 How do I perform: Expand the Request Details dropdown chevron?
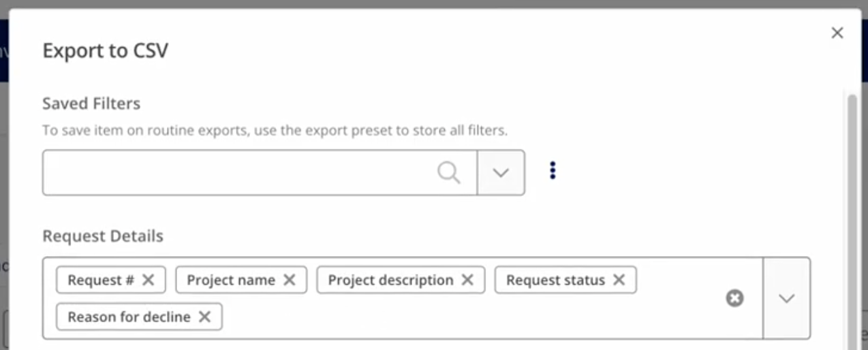tap(787, 298)
